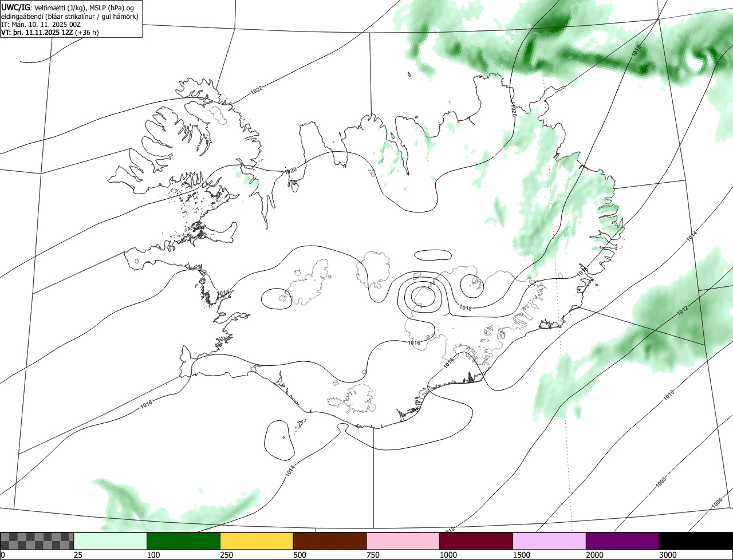Click the eldingaábendi description line

(70, 16)
